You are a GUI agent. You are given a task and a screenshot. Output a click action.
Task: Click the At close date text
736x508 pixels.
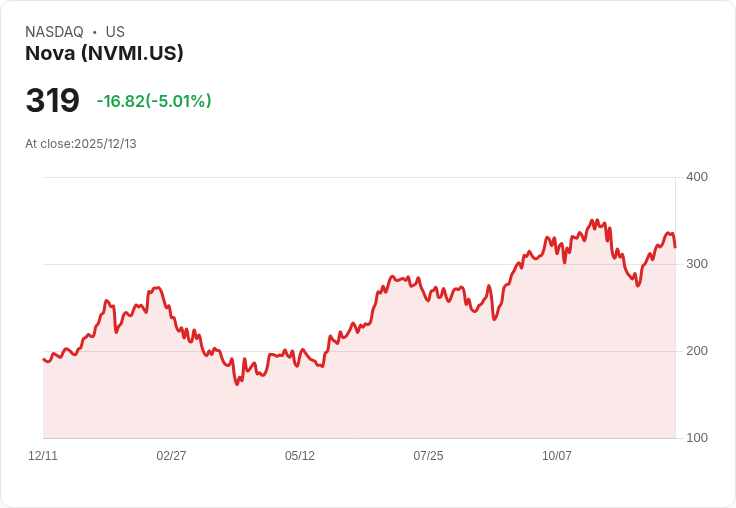click(x=81, y=144)
